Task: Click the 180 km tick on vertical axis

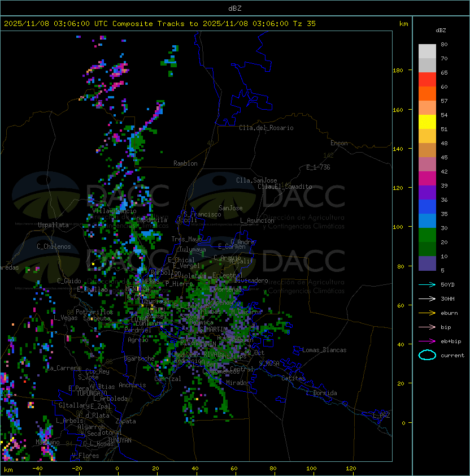Action: click(398, 71)
